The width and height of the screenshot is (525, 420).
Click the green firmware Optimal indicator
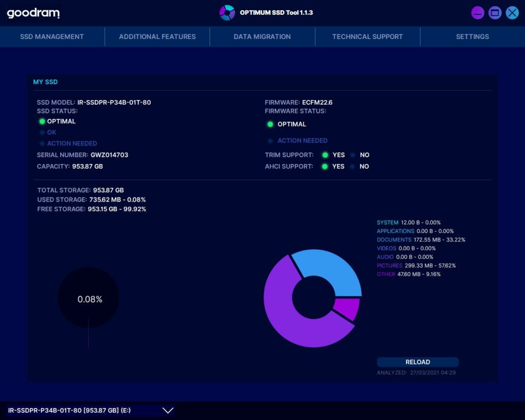coord(270,124)
